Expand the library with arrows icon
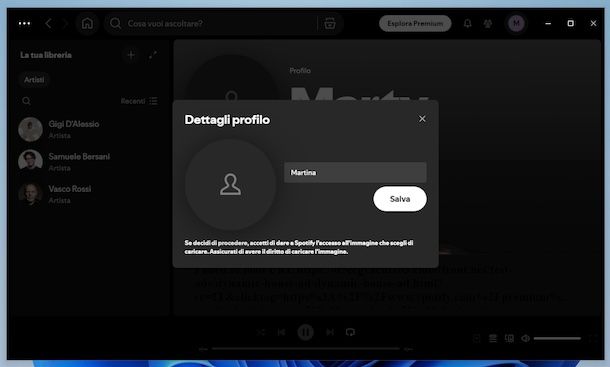The image size is (610, 367). pos(153,55)
